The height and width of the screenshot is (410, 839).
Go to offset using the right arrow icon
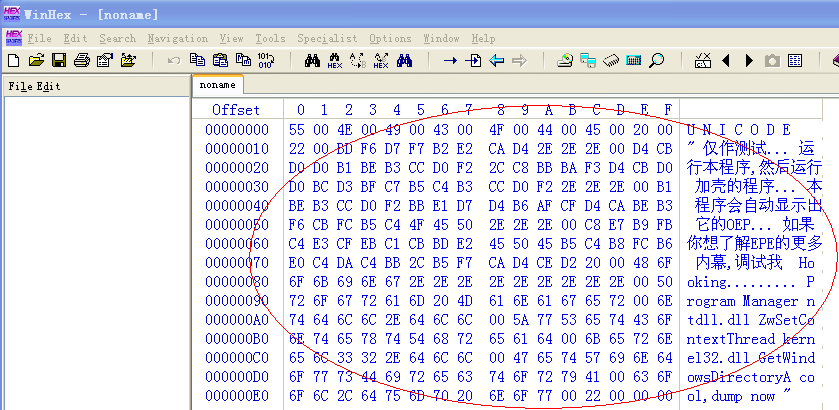click(451, 61)
